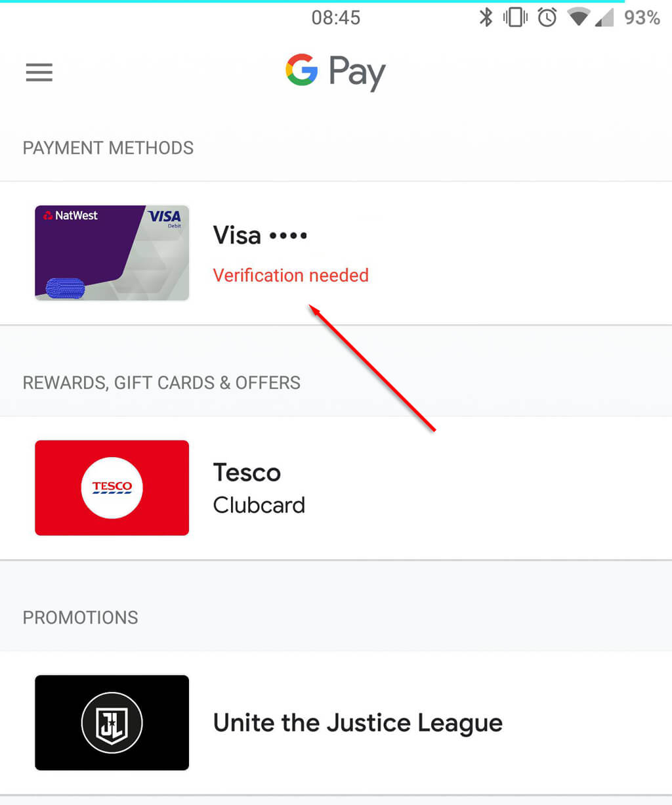Tap the alarm clock status icon
The width and height of the screenshot is (672, 805).
547,18
